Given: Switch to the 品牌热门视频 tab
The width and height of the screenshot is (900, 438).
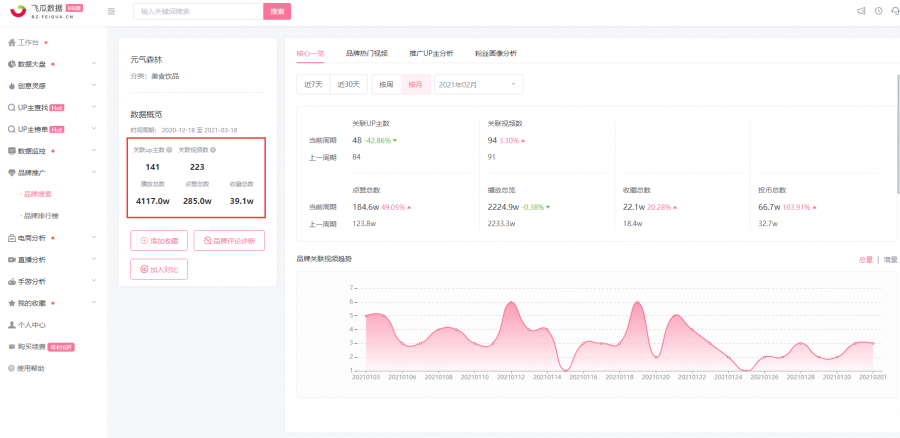Looking at the screenshot, I should (x=367, y=53).
